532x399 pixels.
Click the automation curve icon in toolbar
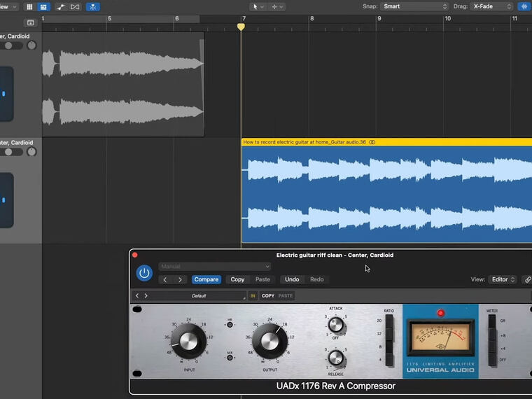[61, 6]
